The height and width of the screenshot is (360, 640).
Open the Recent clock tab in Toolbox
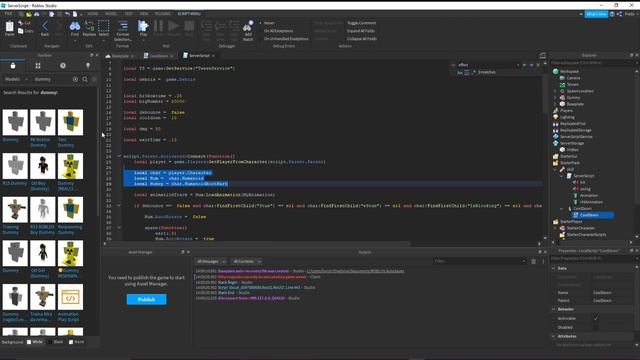click(63, 66)
